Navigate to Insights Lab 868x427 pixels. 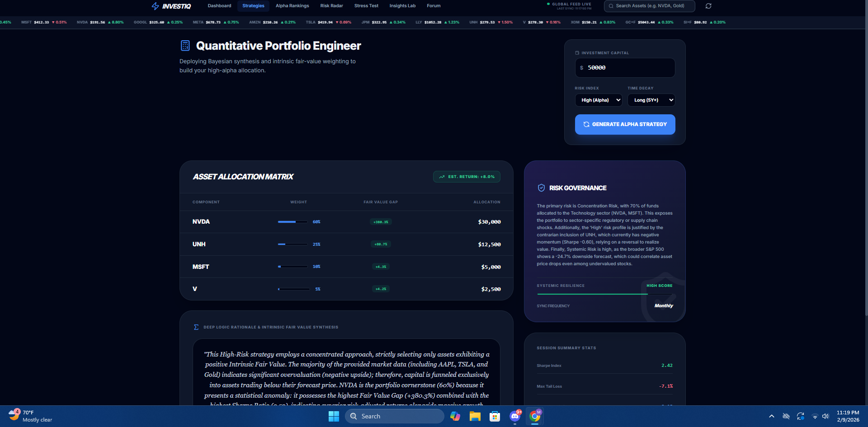click(402, 6)
